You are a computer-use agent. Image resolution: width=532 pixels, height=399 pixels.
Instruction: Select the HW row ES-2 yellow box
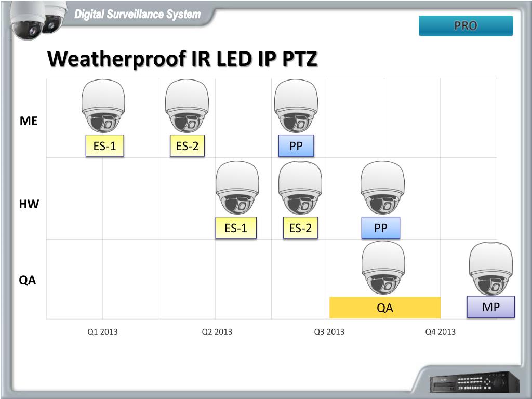pos(301,228)
